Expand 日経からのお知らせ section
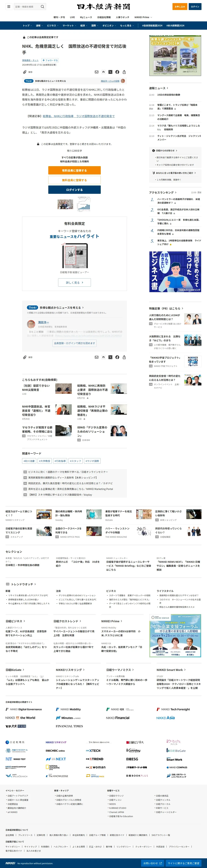Image resolution: width=207 pixels, height=868 pixels. tap(165, 151)
